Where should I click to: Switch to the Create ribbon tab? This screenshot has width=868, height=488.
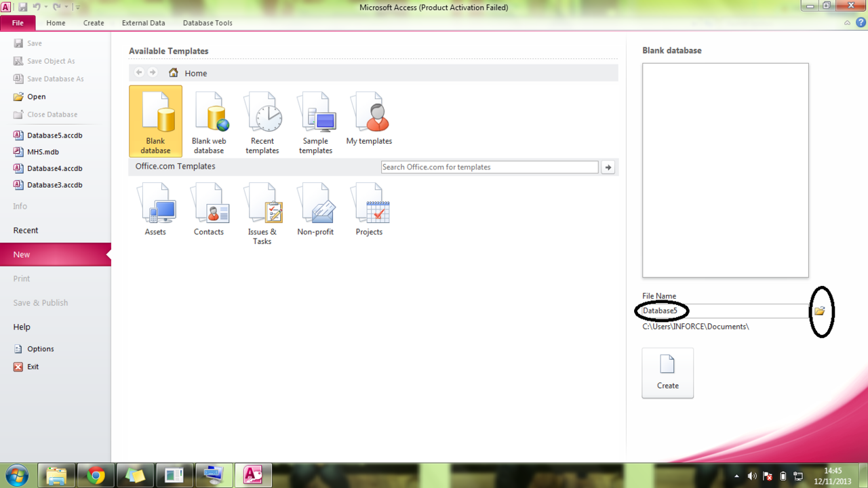94,22
